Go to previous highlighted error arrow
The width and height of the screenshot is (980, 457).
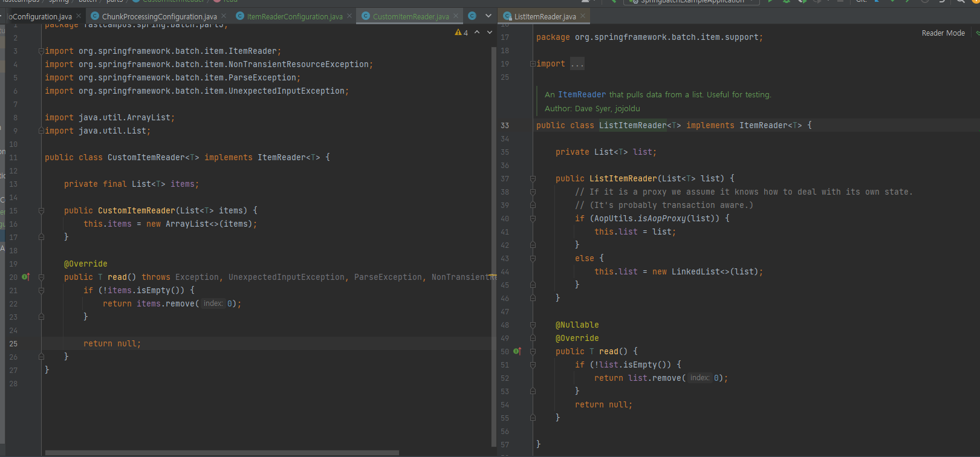point(477,32)
